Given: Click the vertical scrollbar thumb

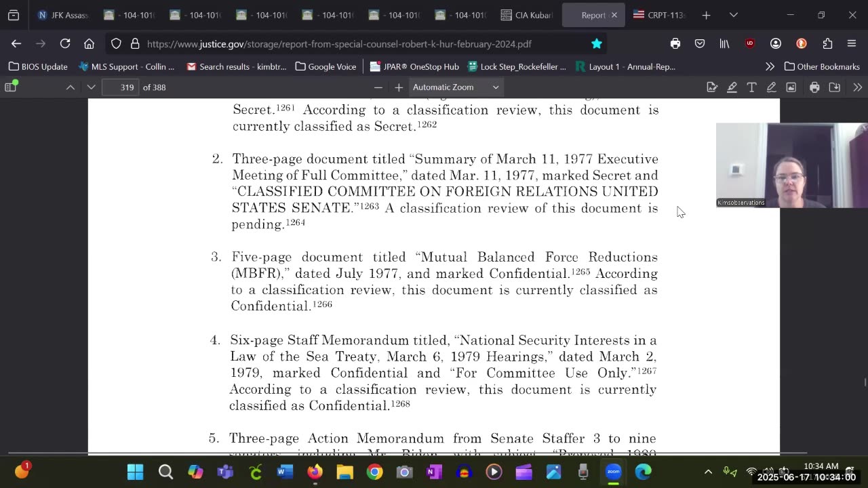Looking at the screenshot, I should tap(864, 383).
